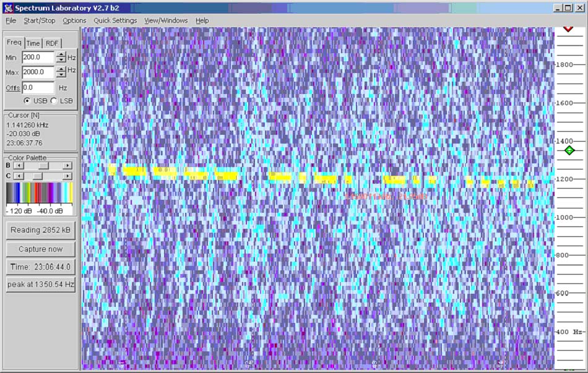Switch to the Time tab
Screen dimensions: 588x373
coord(33,43)
